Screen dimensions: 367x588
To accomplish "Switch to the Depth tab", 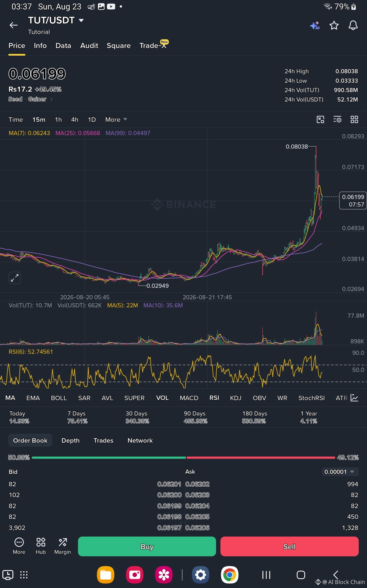I will (70, 441).
